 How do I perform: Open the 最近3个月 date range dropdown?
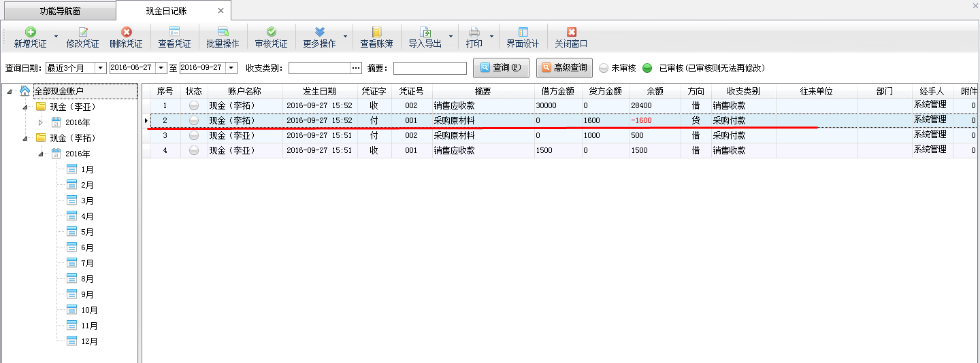coord(100,68)
